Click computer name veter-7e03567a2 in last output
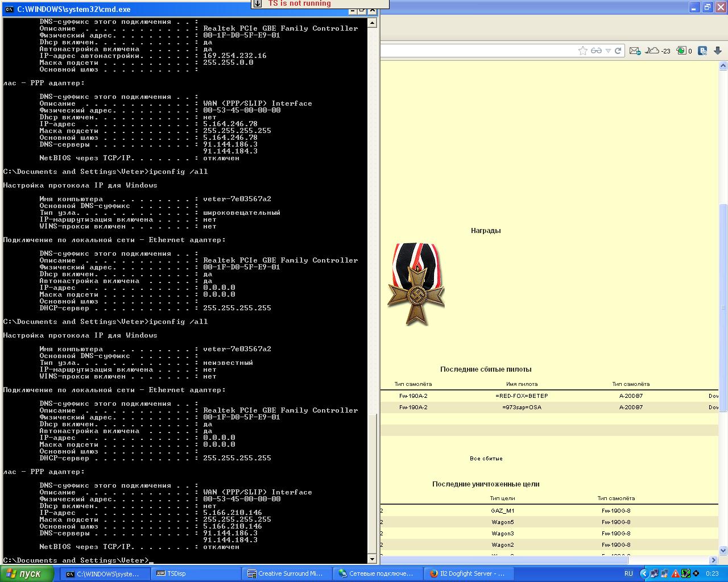 [237, 349]
